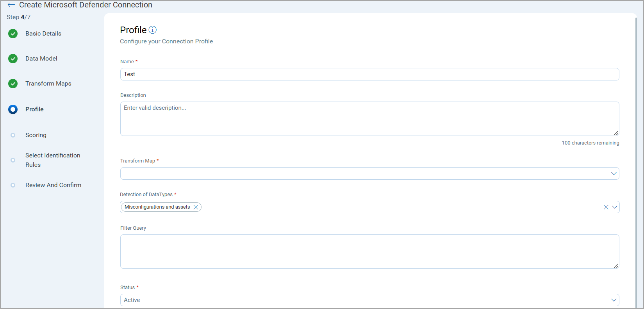Image resolution: width=644 pixels, height=309 pixels.
Task: Jump to Review And Confirm step
Action: coord(54,185)
